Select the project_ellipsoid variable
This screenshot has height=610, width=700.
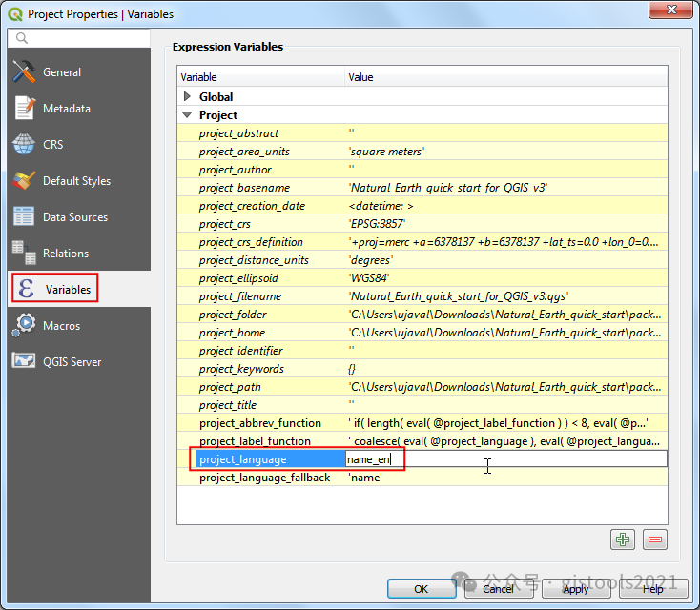[238, 278]
